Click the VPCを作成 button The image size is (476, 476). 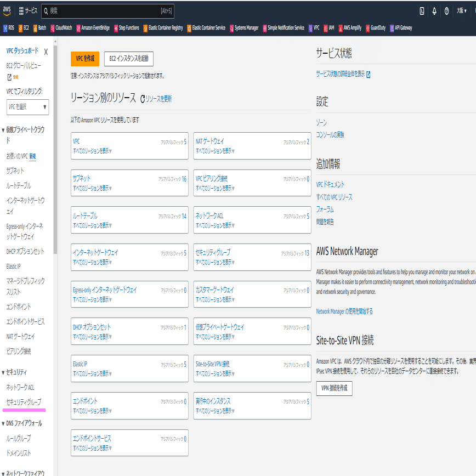85,59
